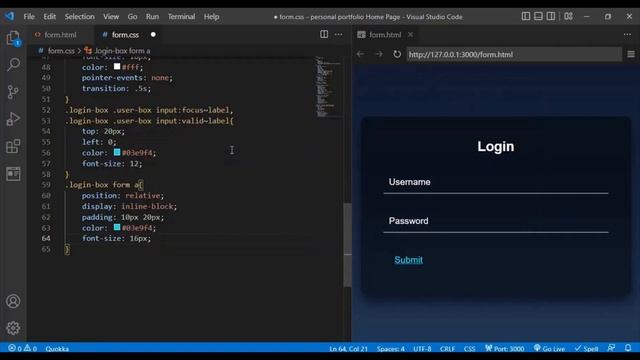Open the Selection menu

pyautogui.click(x=80, y=17)
